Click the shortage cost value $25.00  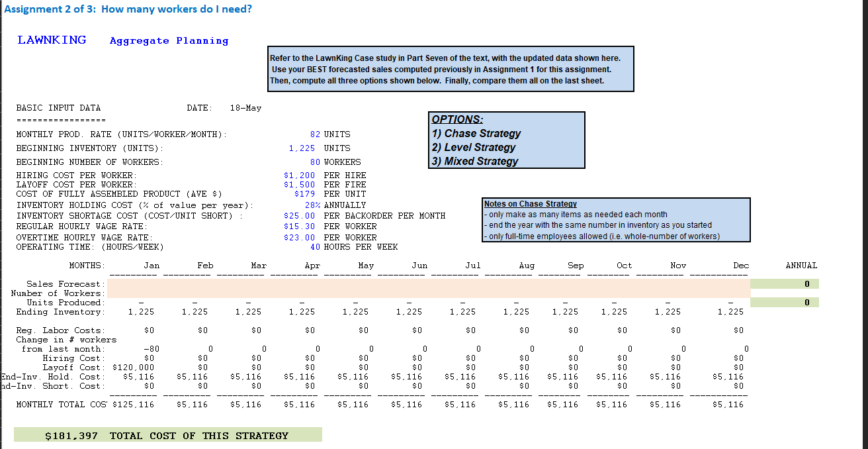pyautogui.click(x=299, y=216)
